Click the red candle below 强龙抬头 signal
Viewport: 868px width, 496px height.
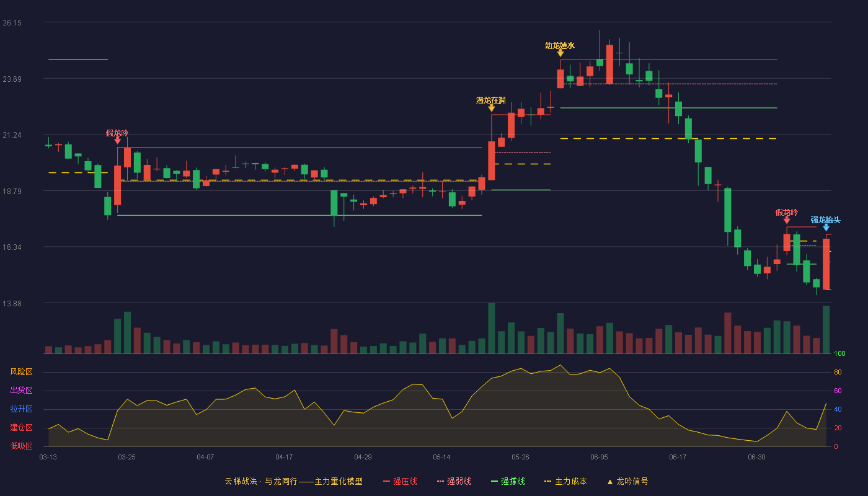tap(826, 264)
